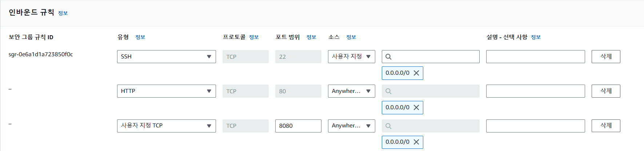Remove the 0.0.0.0/0 tag on port 8080 rule

[416, 142]
